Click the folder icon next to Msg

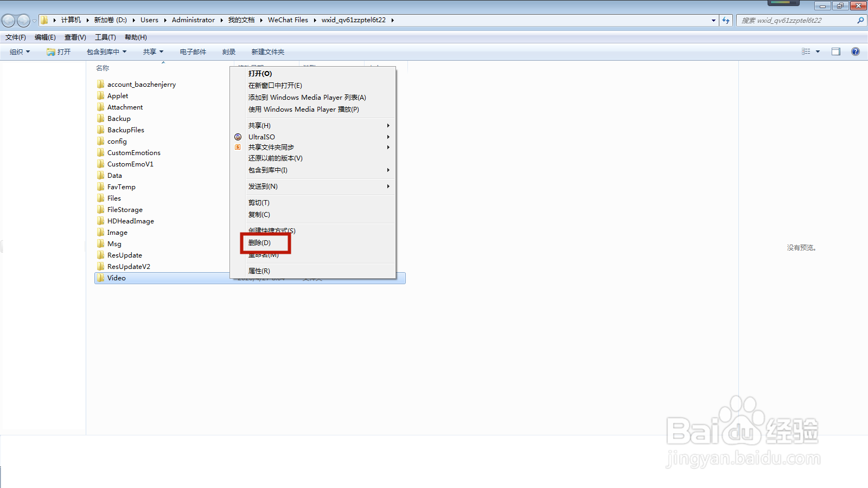click(x=100, y=243)
